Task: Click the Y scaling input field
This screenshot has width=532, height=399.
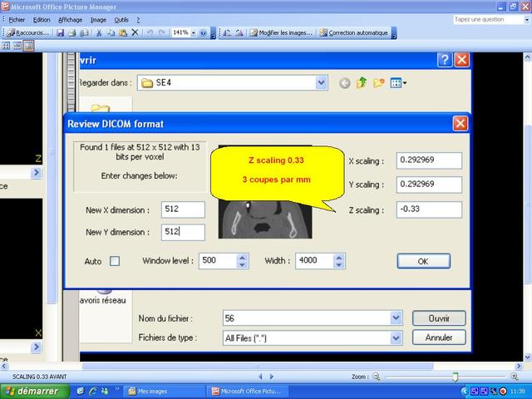Action: [429, 185]
